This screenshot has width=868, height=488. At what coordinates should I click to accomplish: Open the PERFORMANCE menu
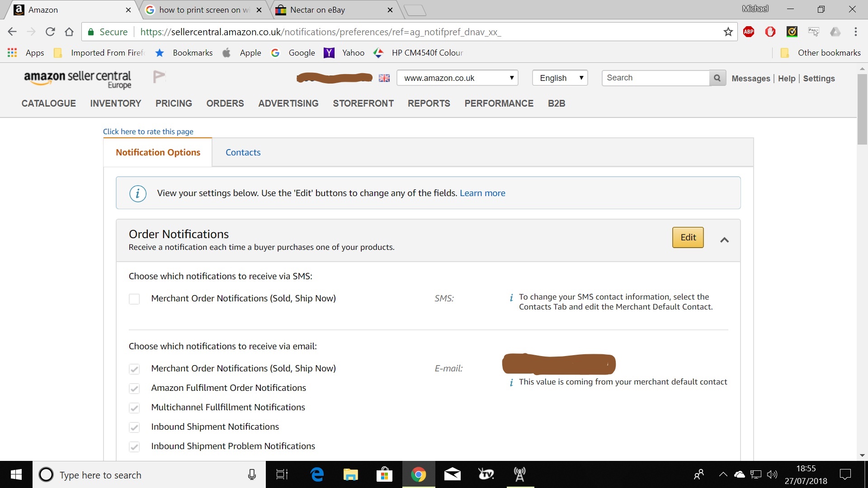(x=499, y=103)
